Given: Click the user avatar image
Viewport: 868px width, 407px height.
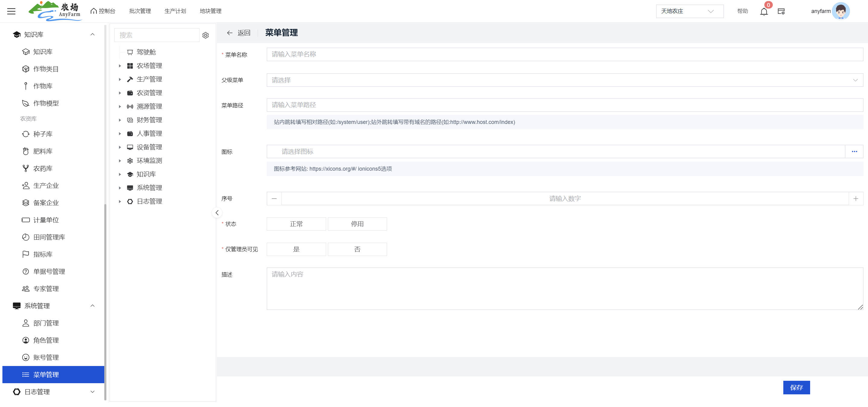Looking at the screenshot, I should [x=841, y=11].
